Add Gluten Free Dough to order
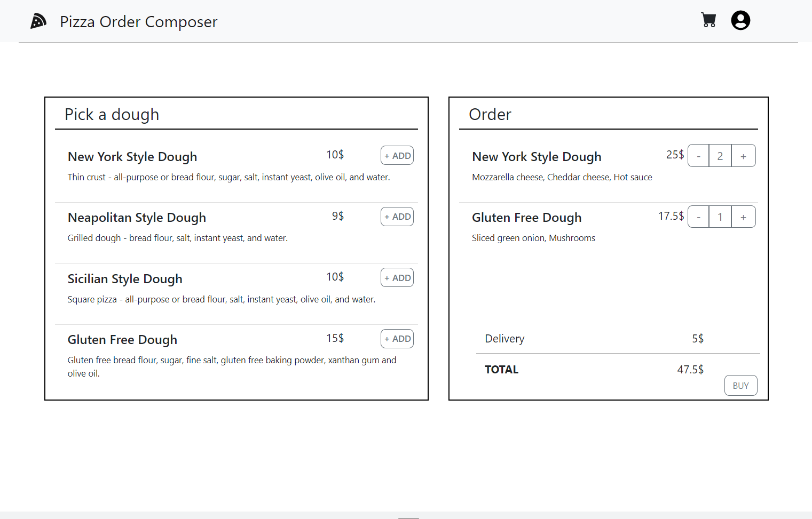This screenshot has height=519, width=812. click(x=397, y=339)
